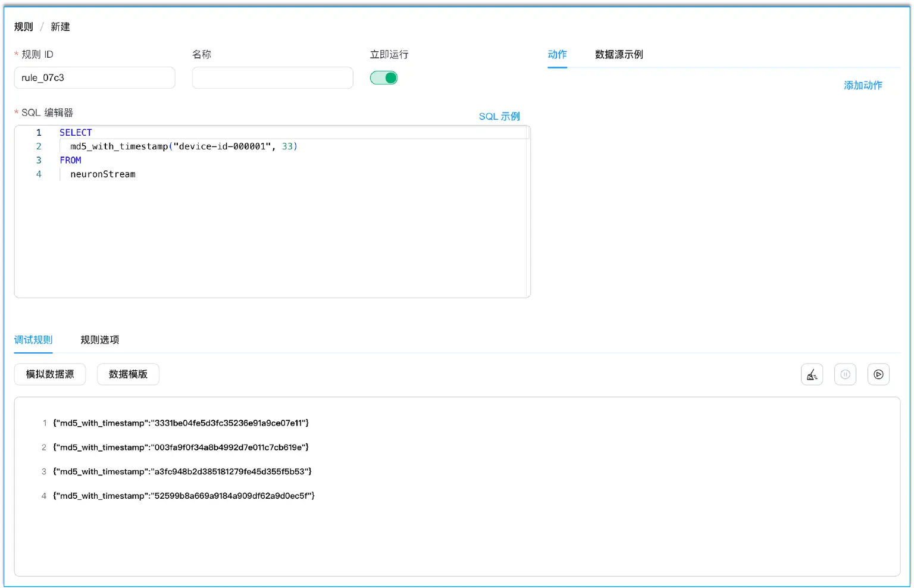Start the rule test with the play icon
The height and width of the screenshot is (588, 914).
click(878, 374)
